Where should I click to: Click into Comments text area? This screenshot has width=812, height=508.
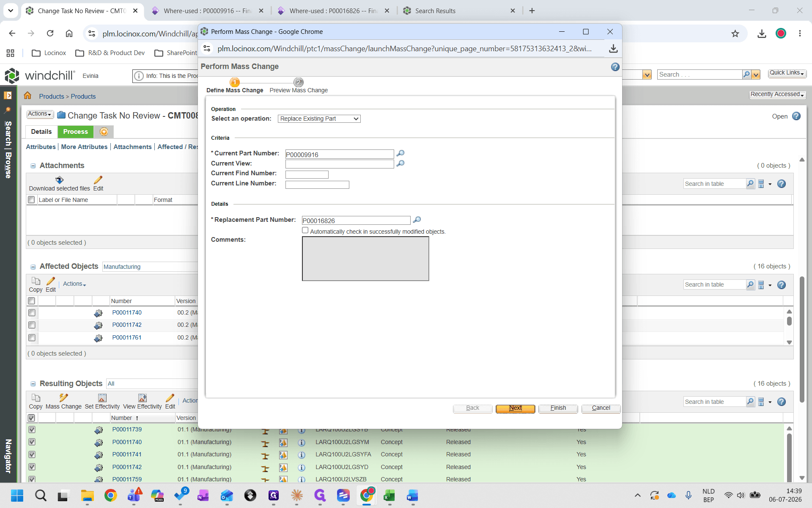(365, 259)
